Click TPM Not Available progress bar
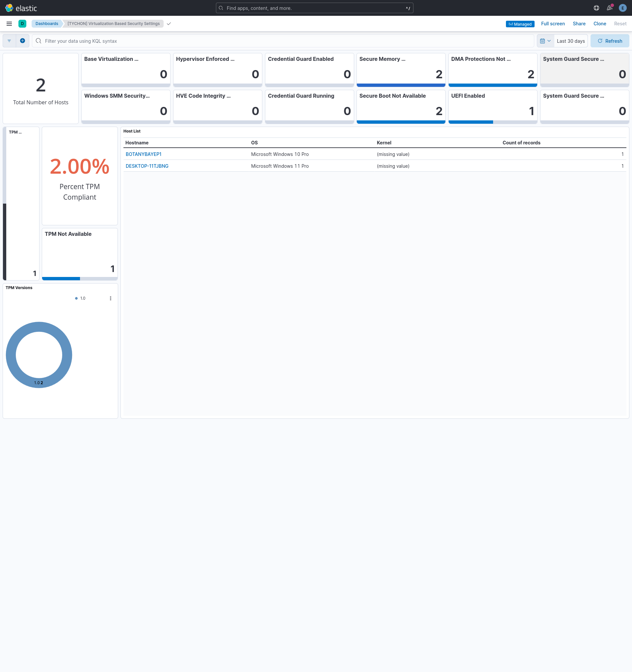Image resolution: width=632 pixels, height=672 pixels. (x=80, y=279)
